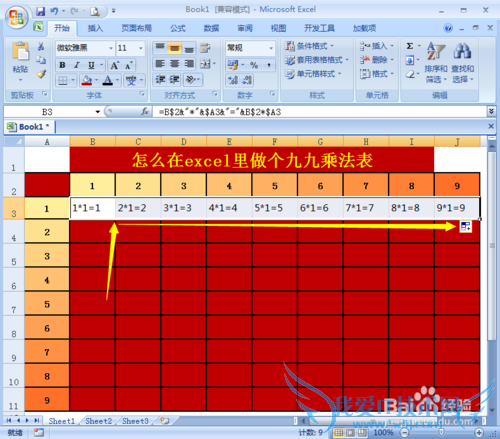Screen dimensions: 500x439
Task: Click 查找和选择 find and select
Action: [463, 62]
